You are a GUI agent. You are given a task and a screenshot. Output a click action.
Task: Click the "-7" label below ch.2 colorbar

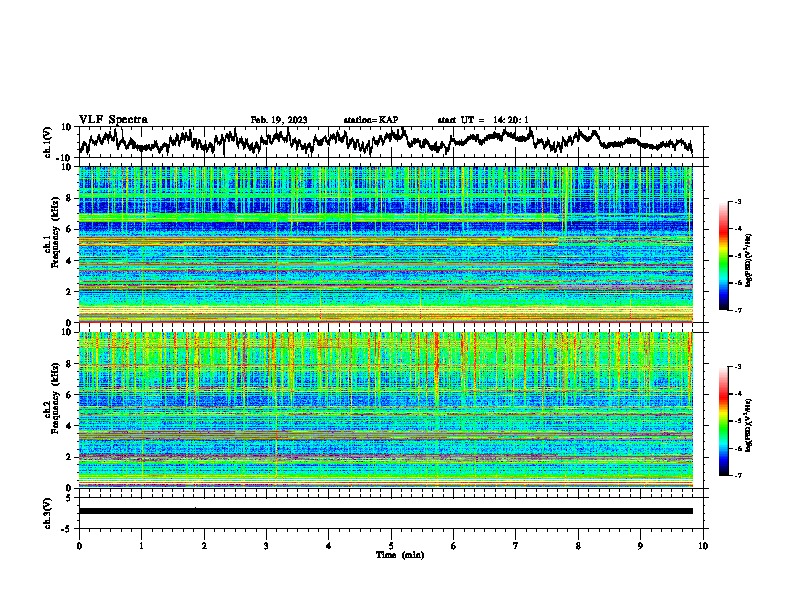[737, 475]
